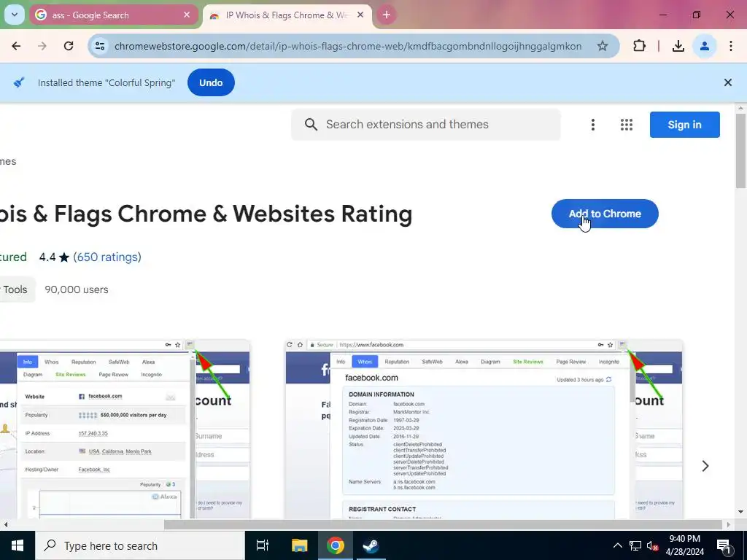Image resolution: width=747 pixels, height=560 pixels.
Task: Click the theme paintbrush icon in infobar
Action: coord(19,82)
